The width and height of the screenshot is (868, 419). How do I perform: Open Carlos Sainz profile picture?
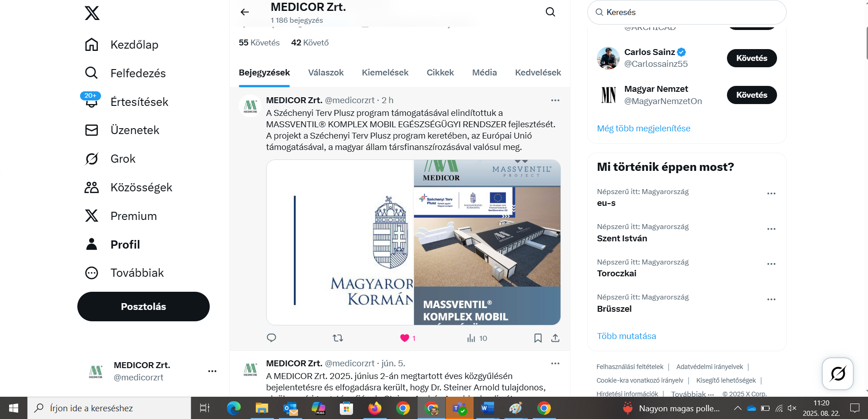pyautogui.click(x=608, y=58)
